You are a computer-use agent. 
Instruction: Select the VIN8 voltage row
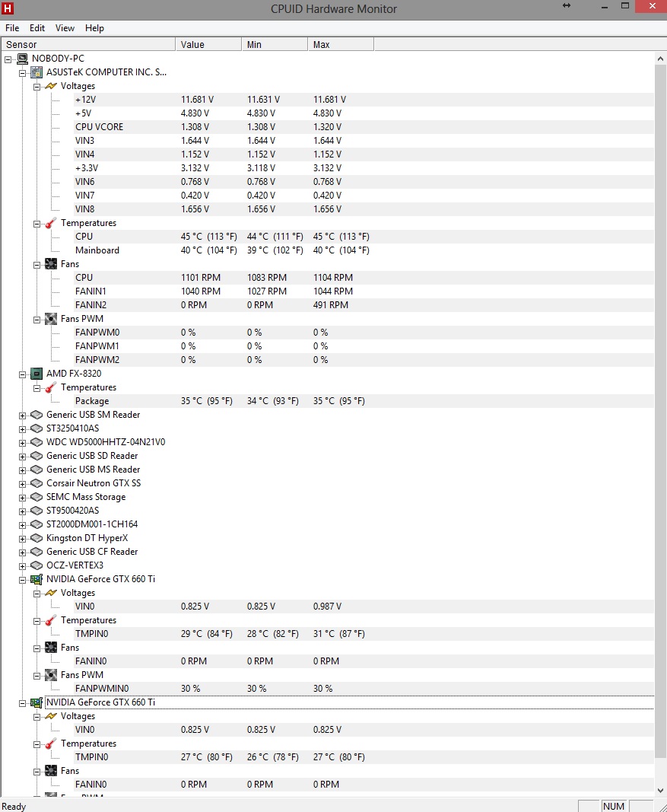[364, 209]
